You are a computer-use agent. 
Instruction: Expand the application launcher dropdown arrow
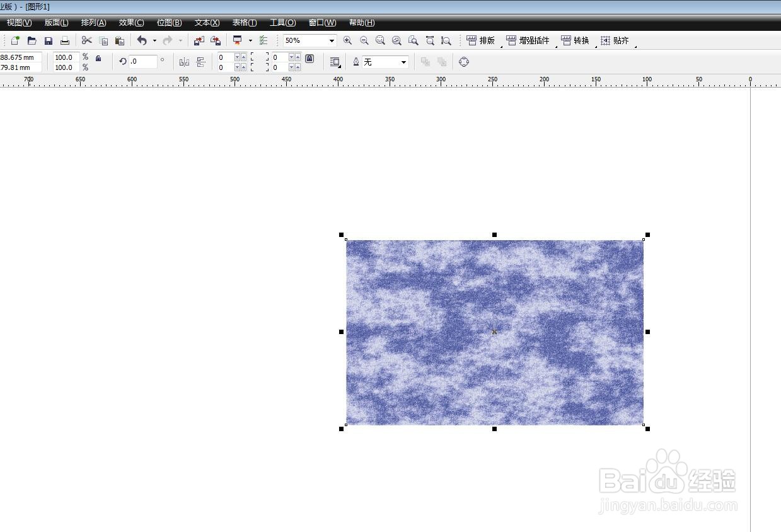250,40
